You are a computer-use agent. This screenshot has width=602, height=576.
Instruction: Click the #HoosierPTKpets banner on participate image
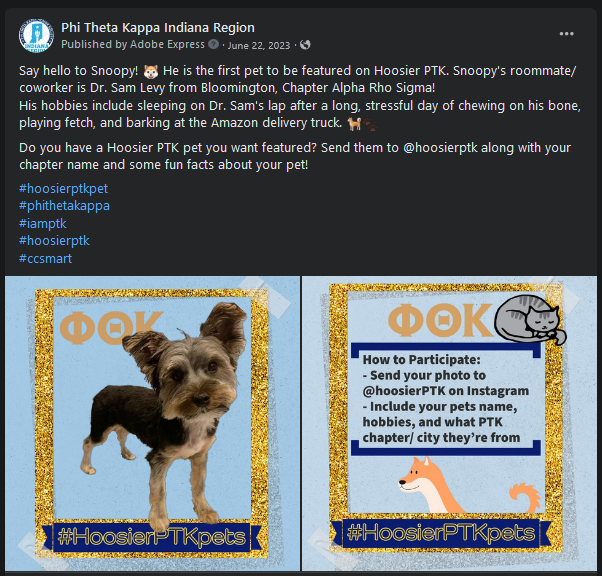441,533
